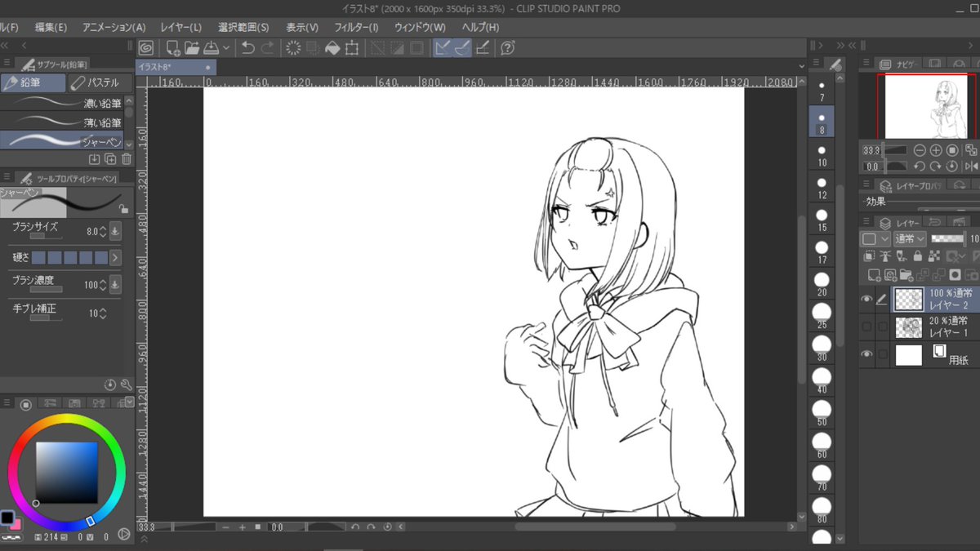Hide the 用紙 paper layer eye
The image size is (980, 551).
[x=866, y=354]
